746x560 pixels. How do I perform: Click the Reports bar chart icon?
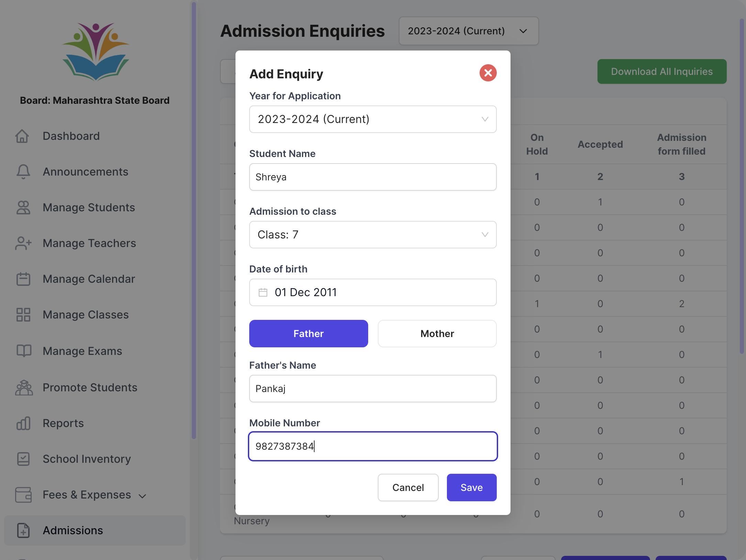(x=23, y=423)
